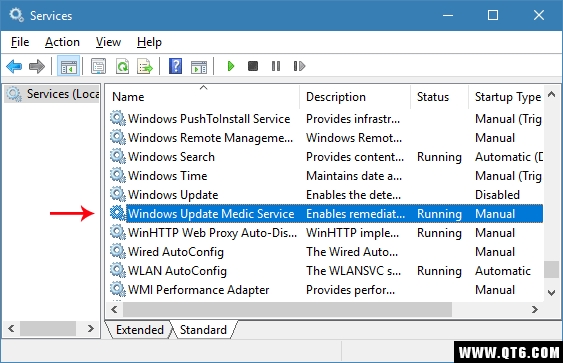Toggle Show/Hide Action Pane icon
The height and width of the screenshot is (363, 563).
coord(199,67)
